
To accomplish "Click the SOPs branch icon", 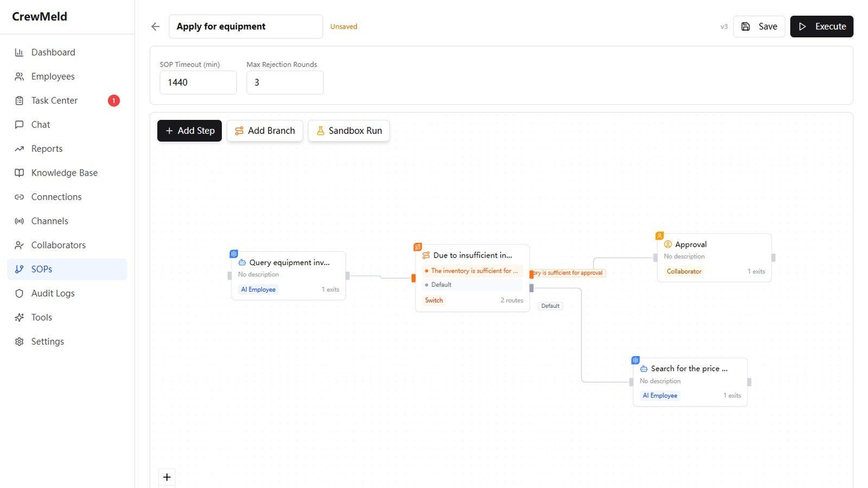I will click(x=19, y=269).
